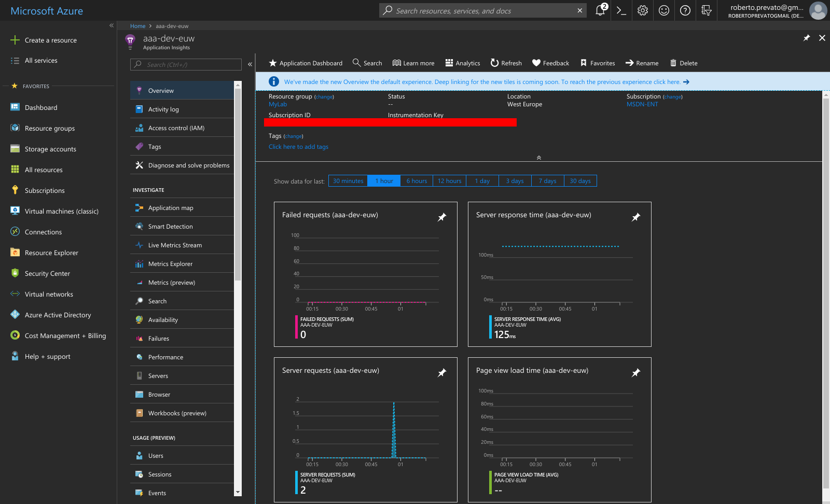830x504 pixels.
Task: Open Live Metrics Stream
Action: 182,245
